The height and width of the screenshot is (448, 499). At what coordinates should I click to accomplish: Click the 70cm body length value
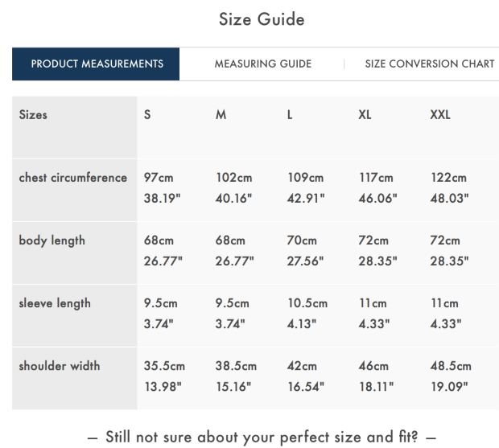click(302, 240)
